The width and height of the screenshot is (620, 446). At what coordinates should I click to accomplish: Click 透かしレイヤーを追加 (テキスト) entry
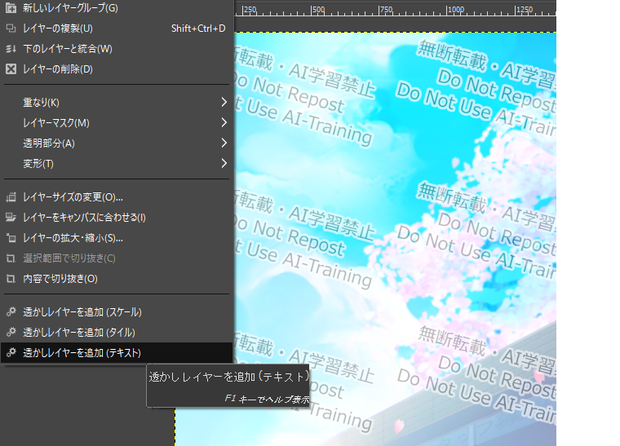117,353
